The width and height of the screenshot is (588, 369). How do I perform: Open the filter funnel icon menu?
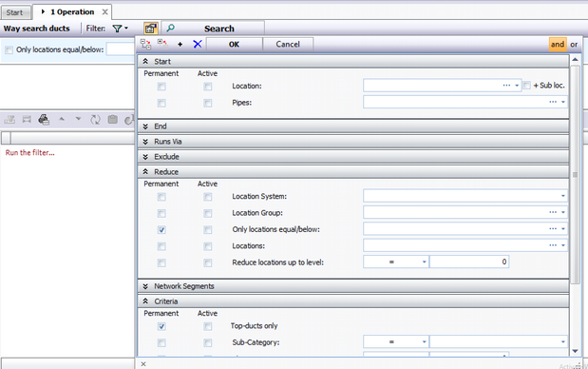120,29
